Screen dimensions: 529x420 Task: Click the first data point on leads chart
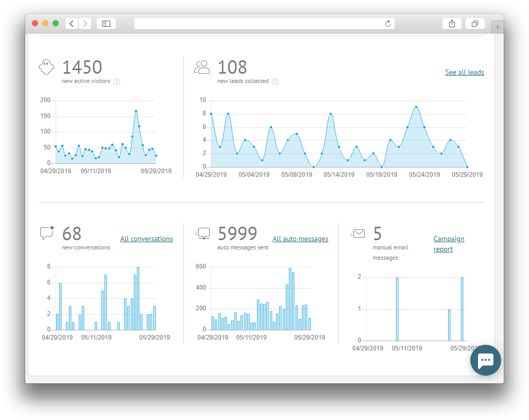point(211,114)
